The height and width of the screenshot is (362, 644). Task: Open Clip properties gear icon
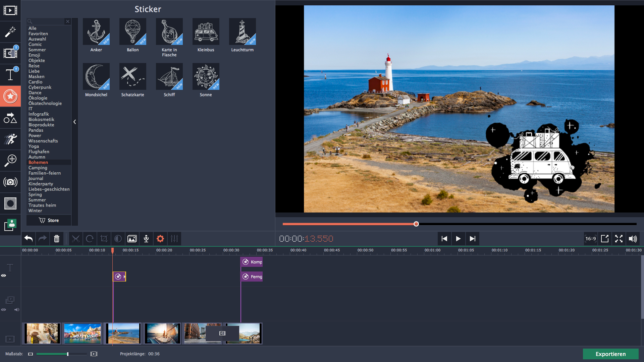tap(160, 239)
